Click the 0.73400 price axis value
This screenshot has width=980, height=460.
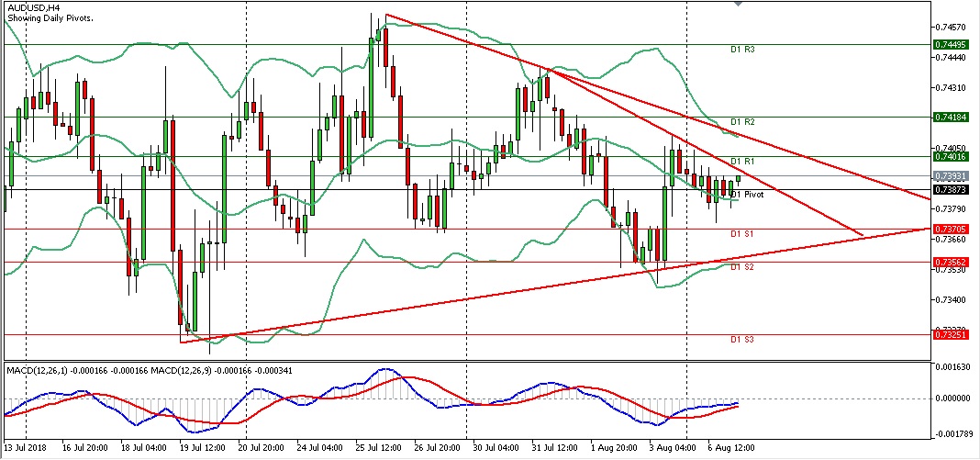click(x=952, y=300)
